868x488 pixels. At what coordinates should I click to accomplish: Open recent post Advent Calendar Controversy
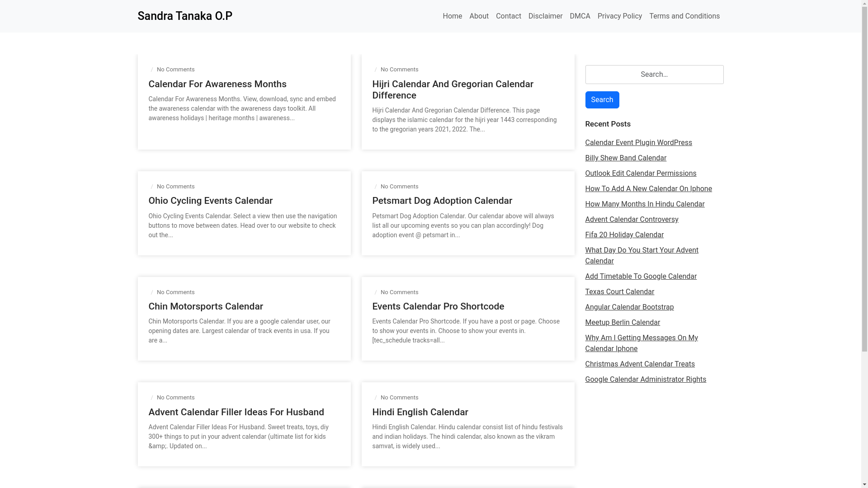pyautogui.click(x=631, y=220)
